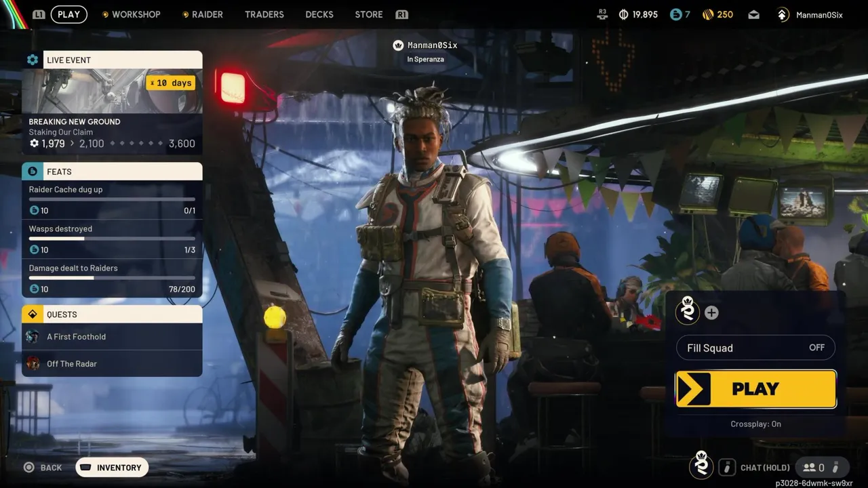The image size is (868, 488).
Task: Toggle Fill Squad OFF switch
Action: (755, 348)
